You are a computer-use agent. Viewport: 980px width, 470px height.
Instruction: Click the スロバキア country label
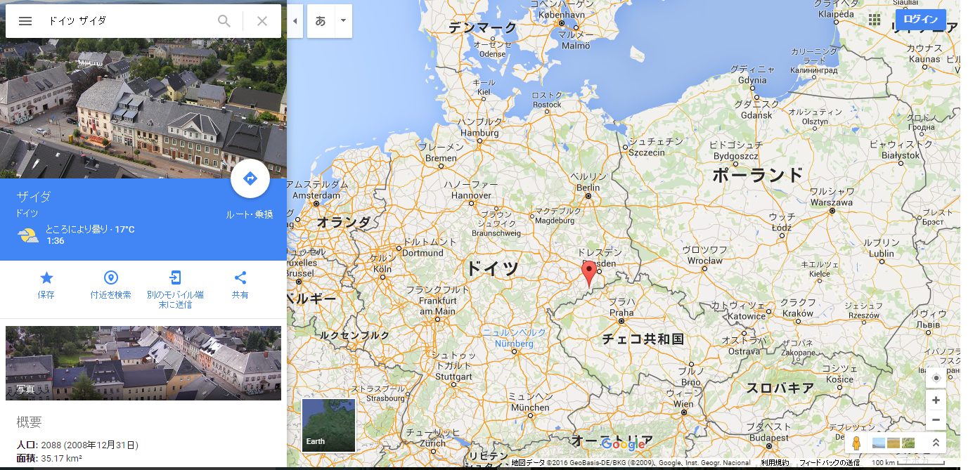click(780, 388)
